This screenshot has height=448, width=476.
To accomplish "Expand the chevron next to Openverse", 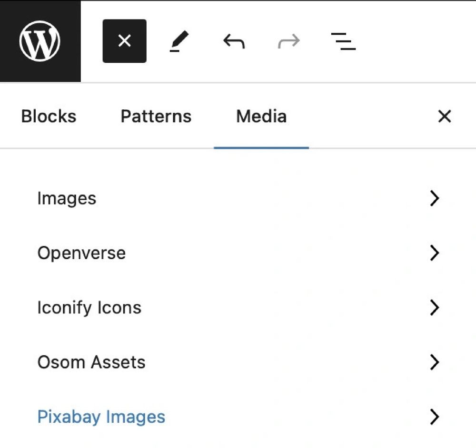I will (434, 253).
